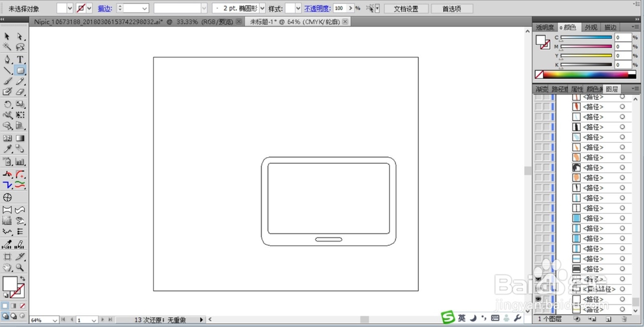The height and width of the screenshot is (327, 644).
Task: Open the 渐变 panel tab
Action: coord(542,89)
